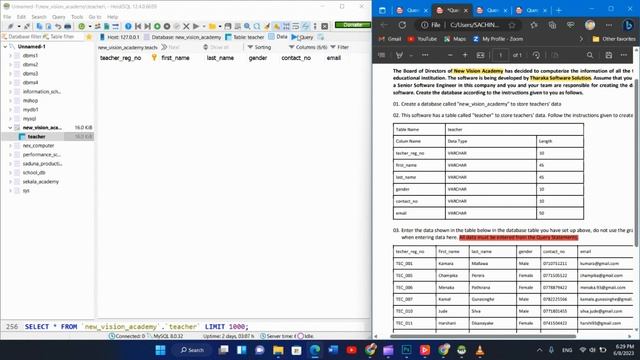The width and height of the screenshot is (640, 360).
Task: Add this page to favorites in Edge address bar
Action: click(x=512, y=25)
